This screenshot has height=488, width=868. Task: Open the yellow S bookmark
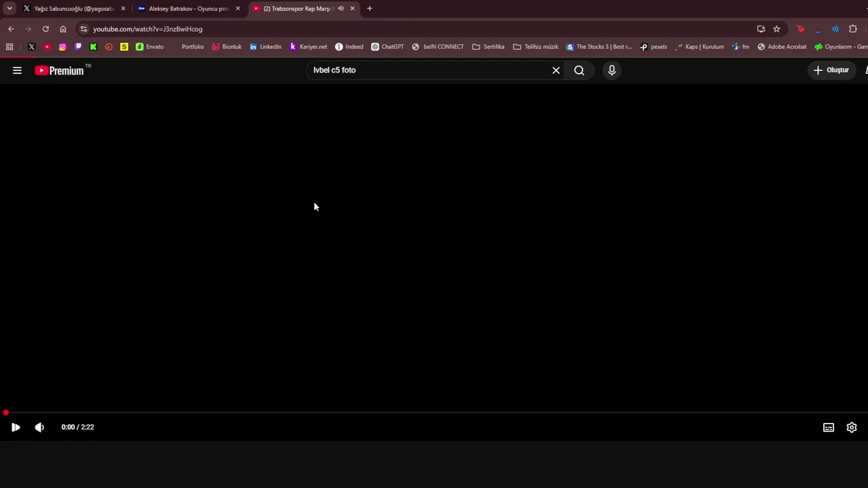point(124,47)
